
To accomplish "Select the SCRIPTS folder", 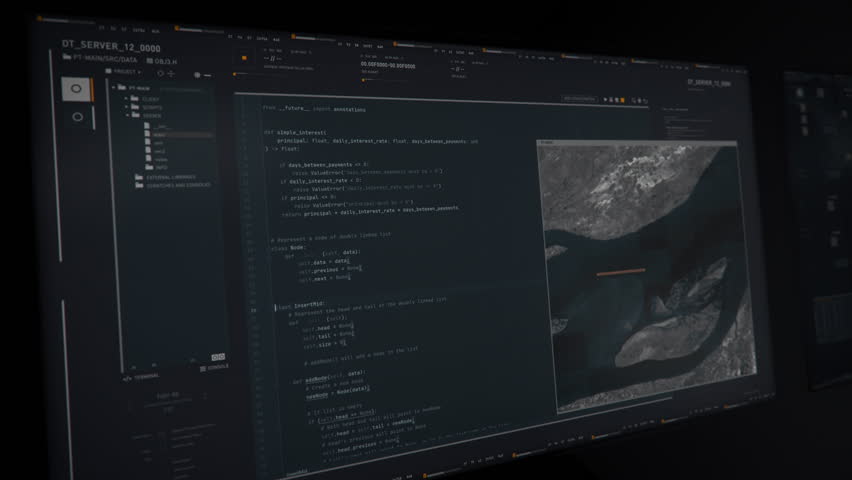I will 147,107.
